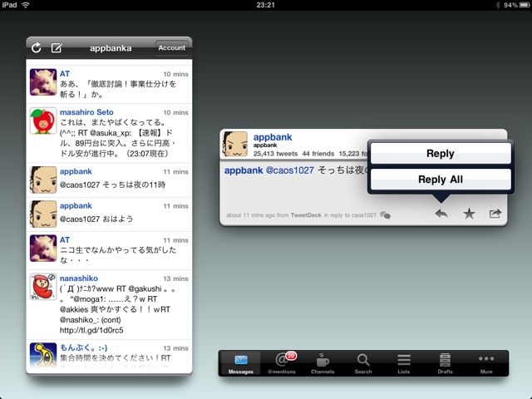Open もんぶく。:-) username link
532x399 pixels.
tap(83, 347)
